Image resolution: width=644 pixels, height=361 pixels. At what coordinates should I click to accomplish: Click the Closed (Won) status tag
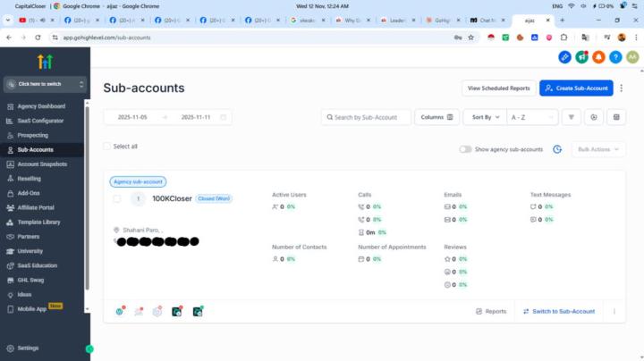(x=214, y=198)
